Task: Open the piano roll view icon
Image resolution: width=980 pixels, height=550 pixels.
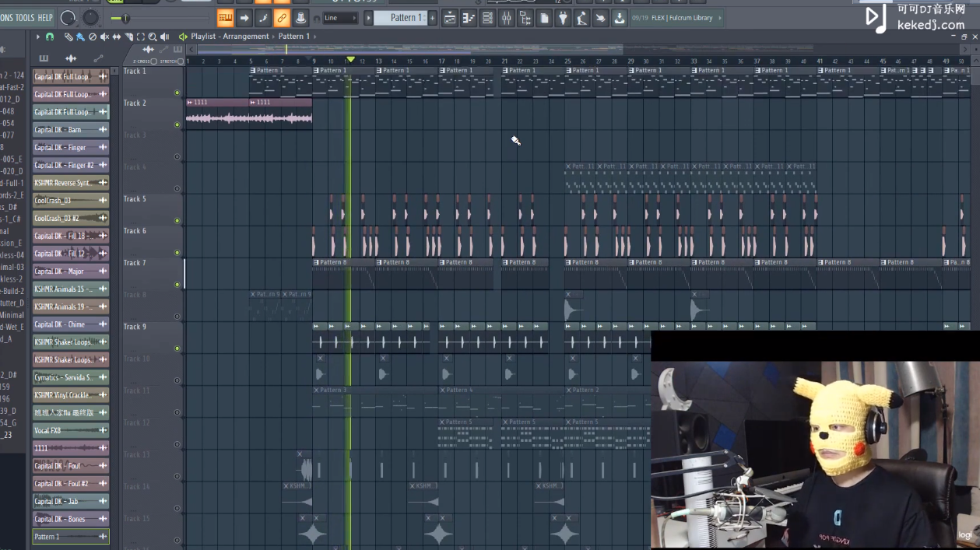Action: pyautogui.click(x=469, y=18)
